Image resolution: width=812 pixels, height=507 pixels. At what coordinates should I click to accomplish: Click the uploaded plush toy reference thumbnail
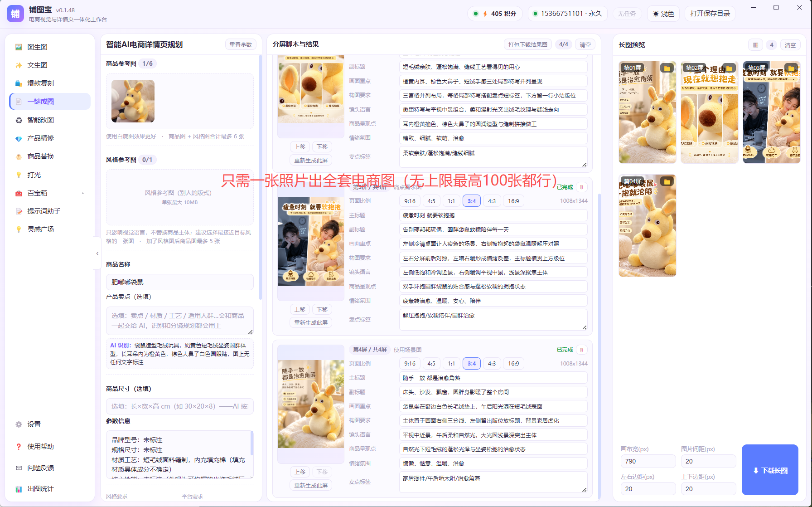(133, 101)
